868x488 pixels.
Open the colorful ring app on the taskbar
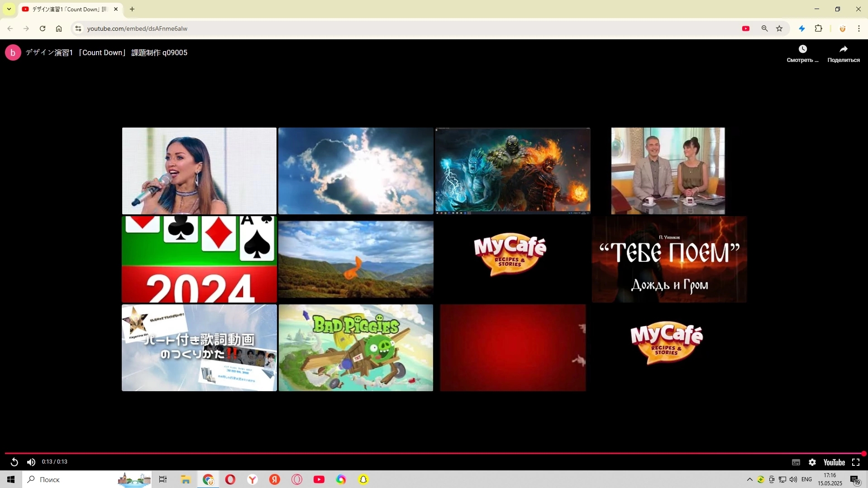point(341,479)
